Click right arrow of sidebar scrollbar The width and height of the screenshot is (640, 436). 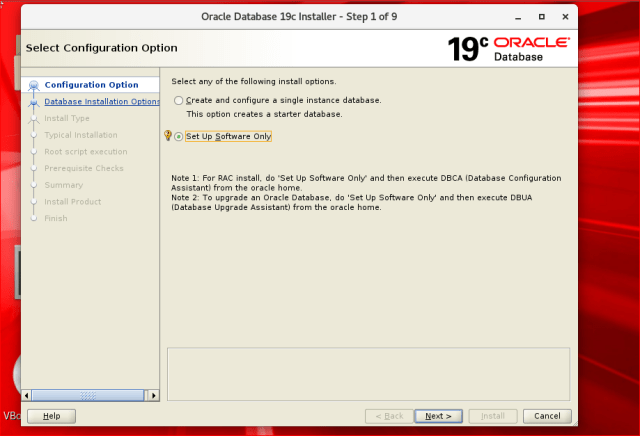(x=153, y=395)
